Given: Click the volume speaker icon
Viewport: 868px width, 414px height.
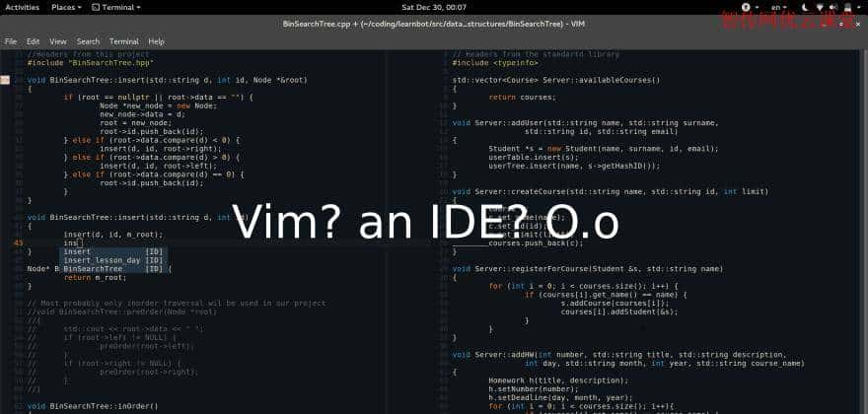Looking at the screenshot, I should (832, 7).
